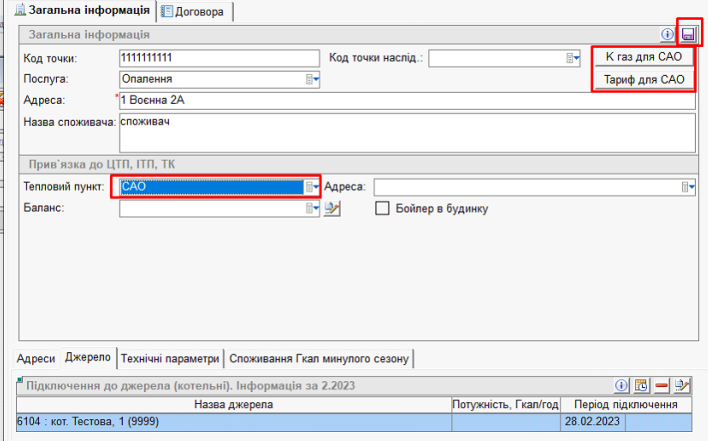
Task: Click the Код точки input field
Action: 217,58
